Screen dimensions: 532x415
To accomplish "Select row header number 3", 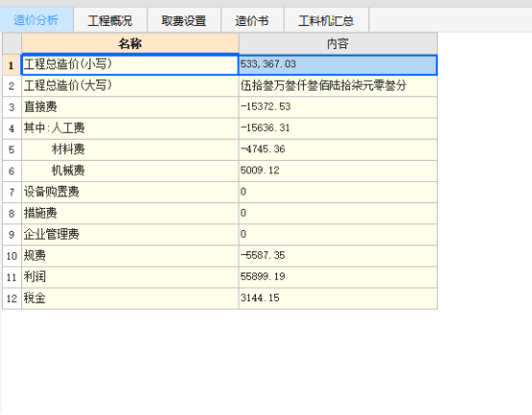I will click(12, 107).
